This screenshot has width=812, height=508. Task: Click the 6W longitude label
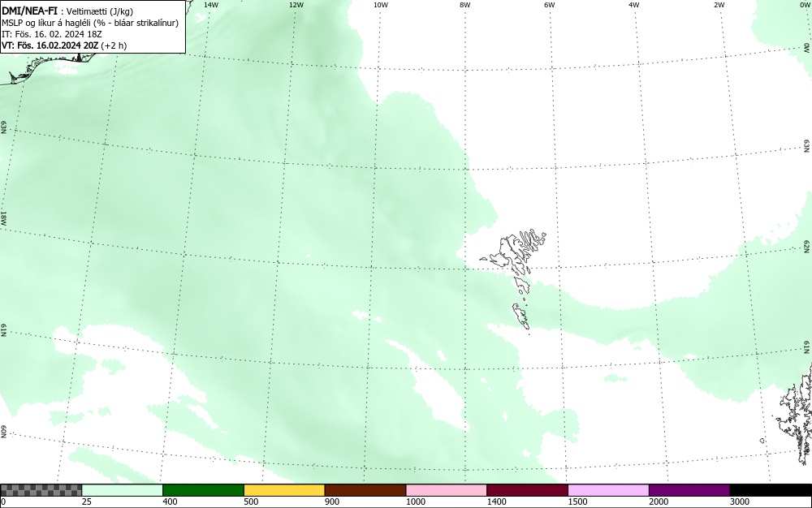[x=550, y=5]
